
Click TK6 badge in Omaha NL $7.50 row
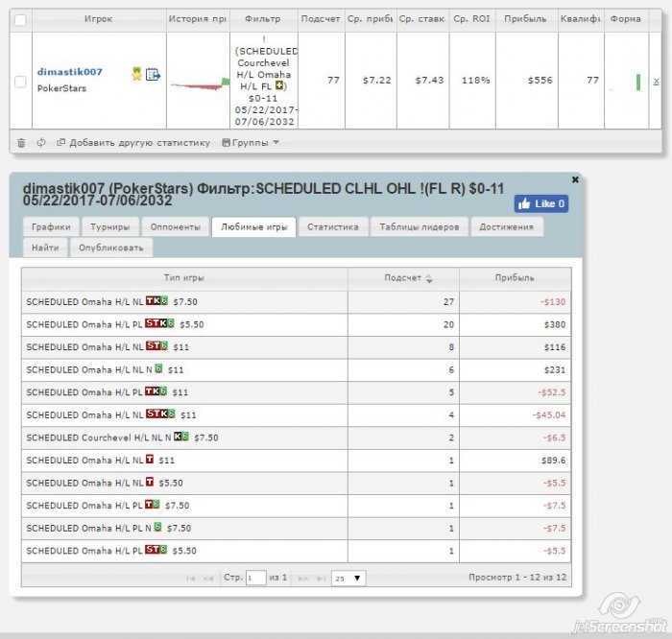[156, 300]
